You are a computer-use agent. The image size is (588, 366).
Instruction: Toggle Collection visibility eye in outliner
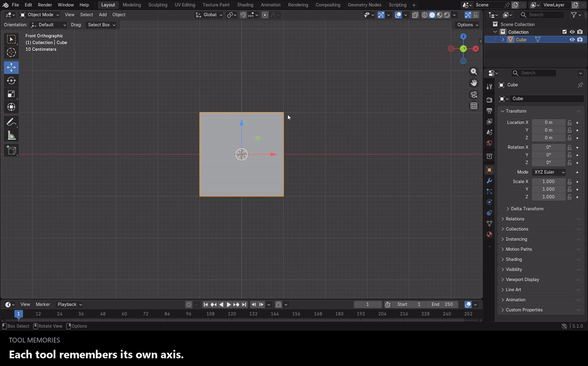(x=572, y=32)
